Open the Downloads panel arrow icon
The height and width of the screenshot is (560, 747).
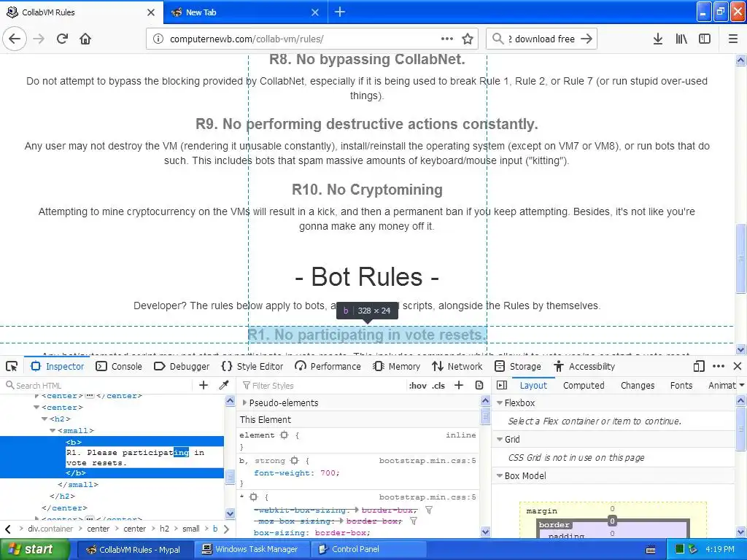657,39
